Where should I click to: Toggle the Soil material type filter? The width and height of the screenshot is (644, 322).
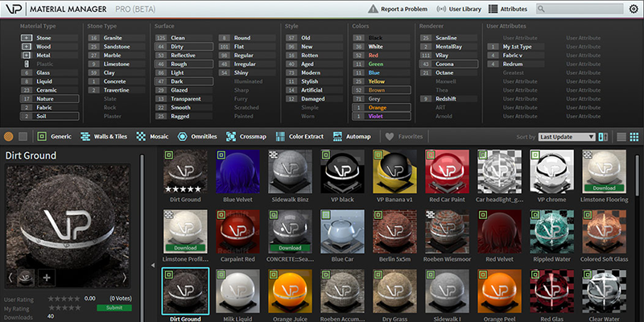(49, 116)
